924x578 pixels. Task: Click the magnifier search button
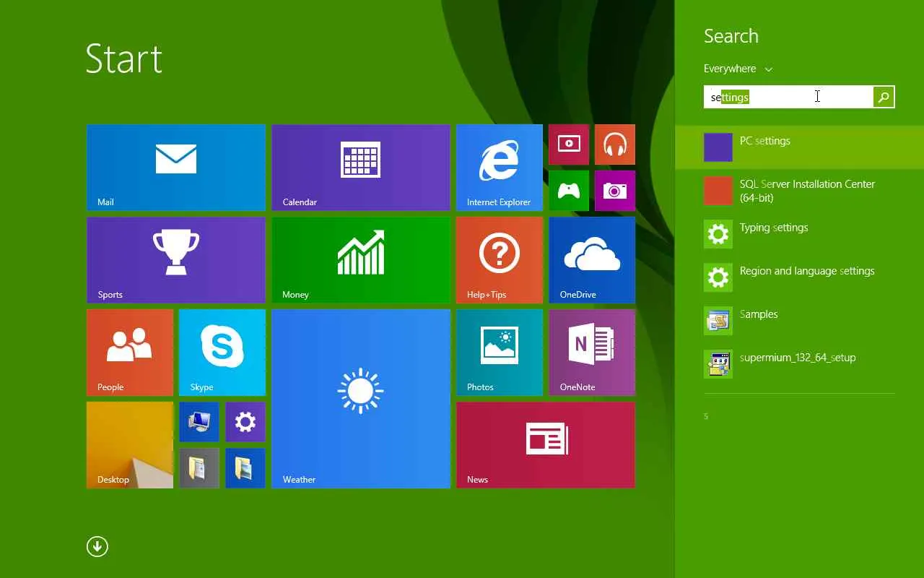click(884, 97)
